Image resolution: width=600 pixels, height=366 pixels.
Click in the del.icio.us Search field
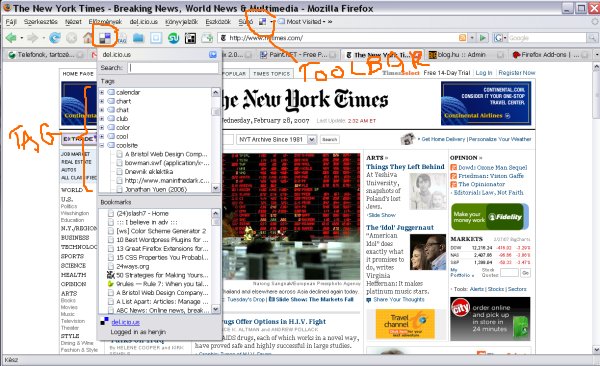(x=173, y=68)
